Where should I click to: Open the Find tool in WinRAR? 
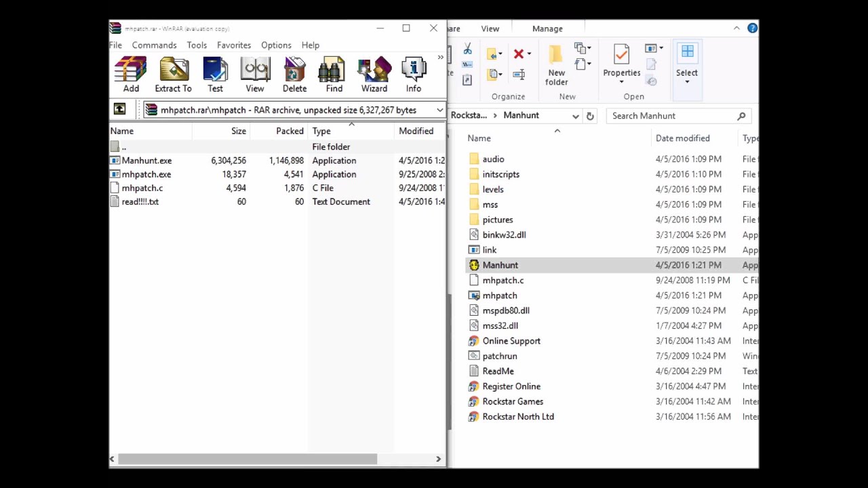tap(334, 75)
